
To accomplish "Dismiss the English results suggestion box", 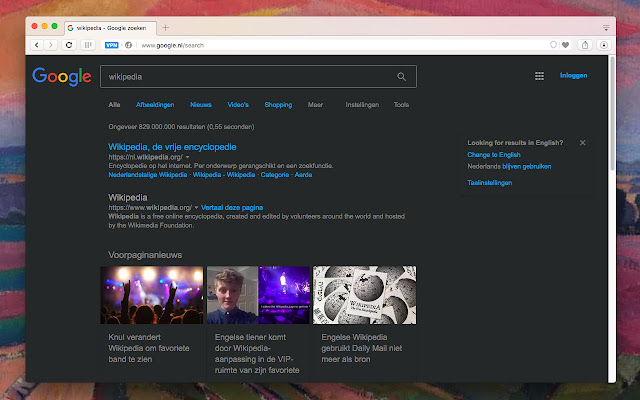I will (582, 142).
